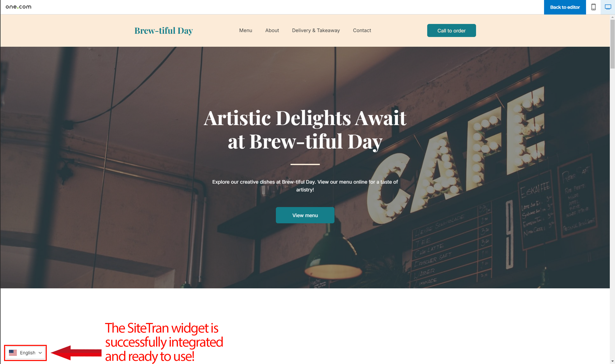This screenshot has height=364, width=615.
Task: Click the About navigation link
Action: [272, 30]
